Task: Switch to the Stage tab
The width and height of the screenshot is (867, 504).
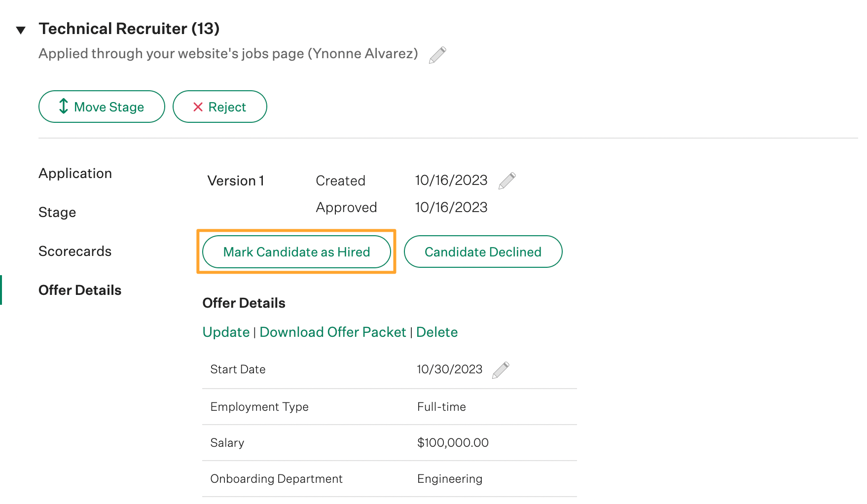Action: pos(57,213)
